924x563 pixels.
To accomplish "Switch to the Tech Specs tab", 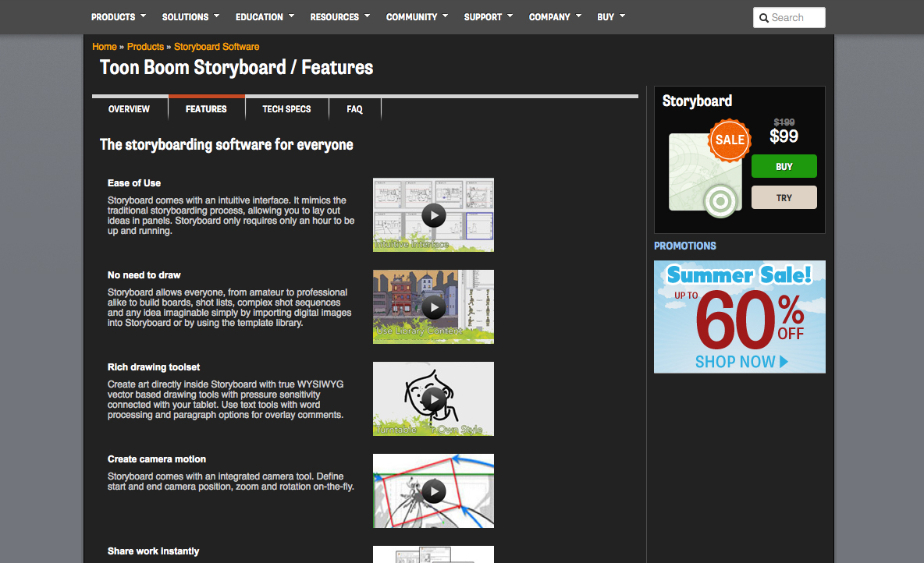I will pos(286,109).
